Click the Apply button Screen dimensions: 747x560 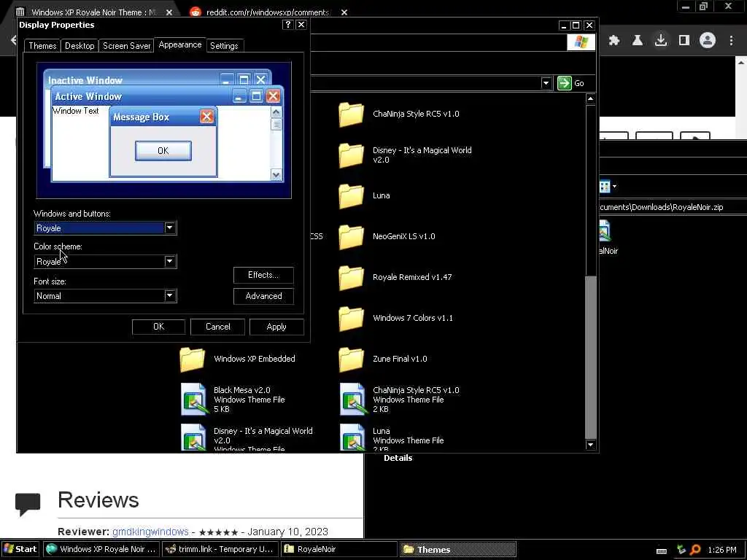pos(276,327)
